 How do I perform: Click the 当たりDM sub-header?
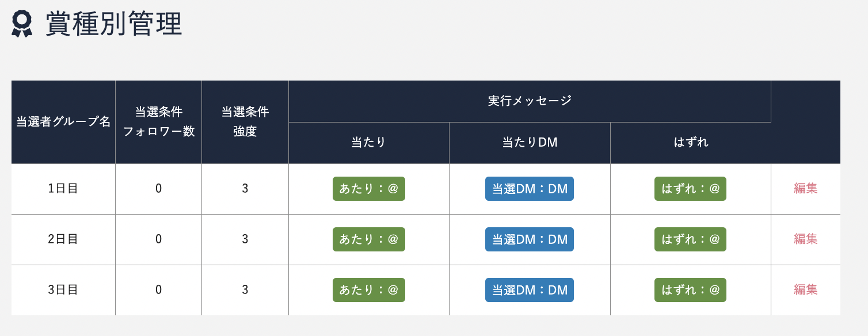(x=530, y=143)
